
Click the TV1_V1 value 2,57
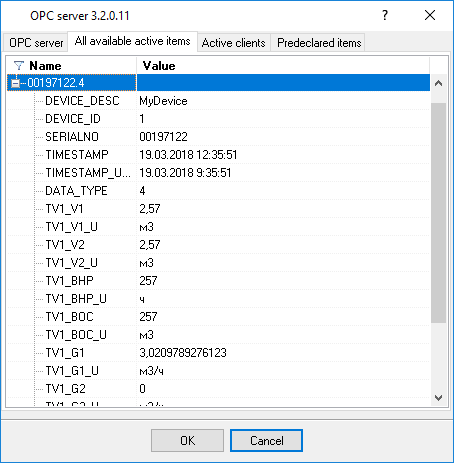(150, 209)
